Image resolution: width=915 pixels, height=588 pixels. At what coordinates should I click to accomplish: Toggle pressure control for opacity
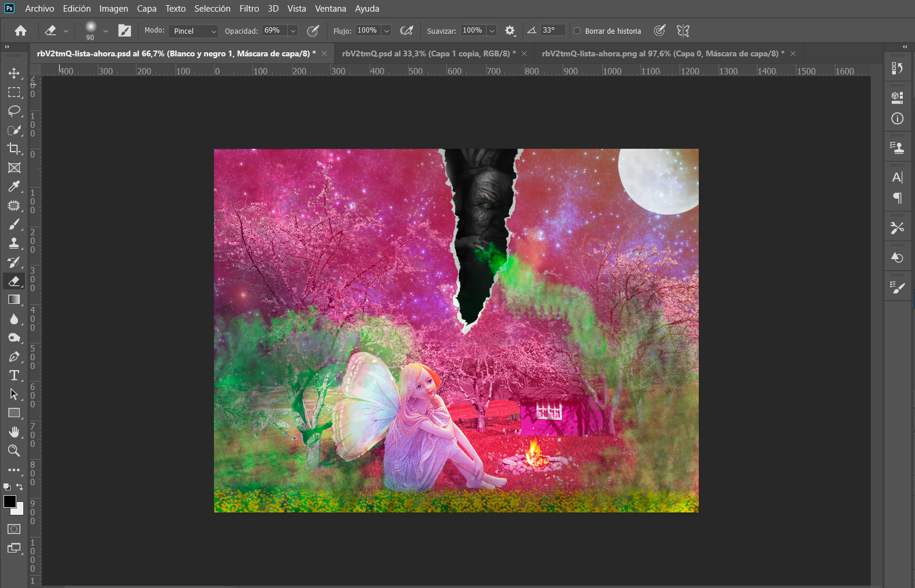[x=313, y=31]
